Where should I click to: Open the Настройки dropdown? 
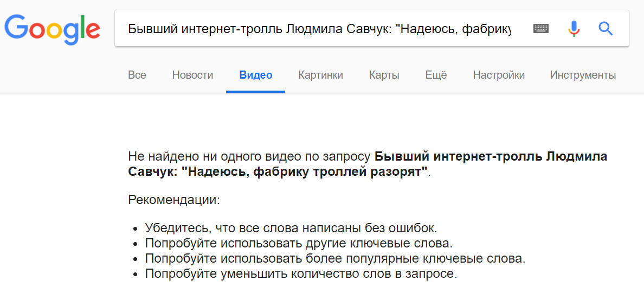pyautogui.click(x=499, y=75)
